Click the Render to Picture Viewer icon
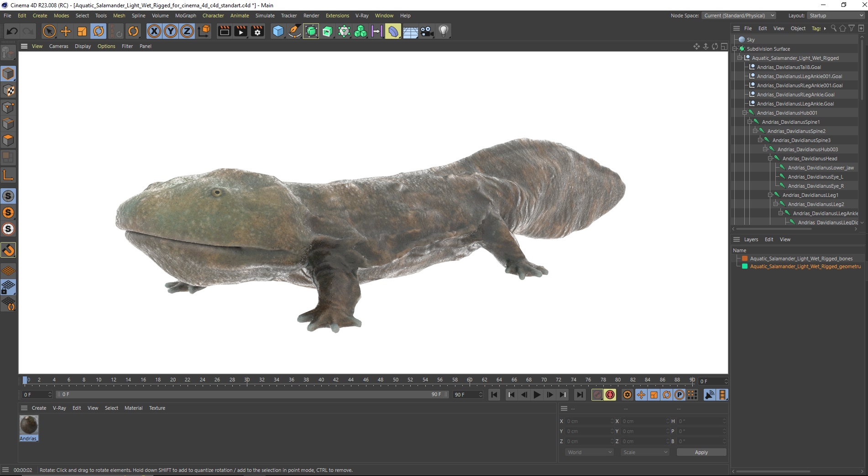The image size is (868, 476). (241, 31)
